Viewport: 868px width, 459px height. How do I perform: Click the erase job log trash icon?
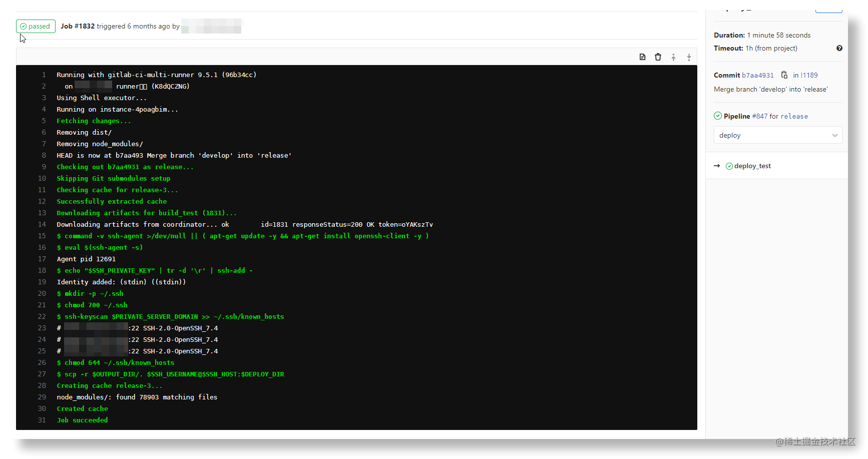658,57
